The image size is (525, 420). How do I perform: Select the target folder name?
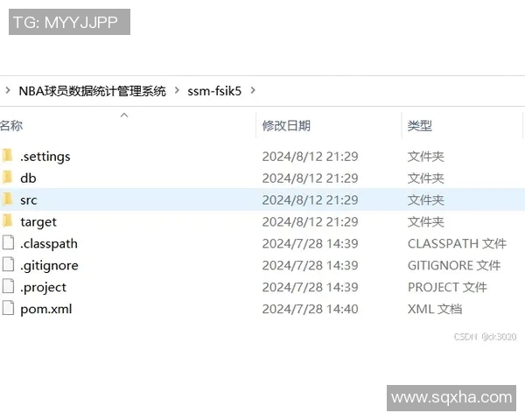pos(38,222)
